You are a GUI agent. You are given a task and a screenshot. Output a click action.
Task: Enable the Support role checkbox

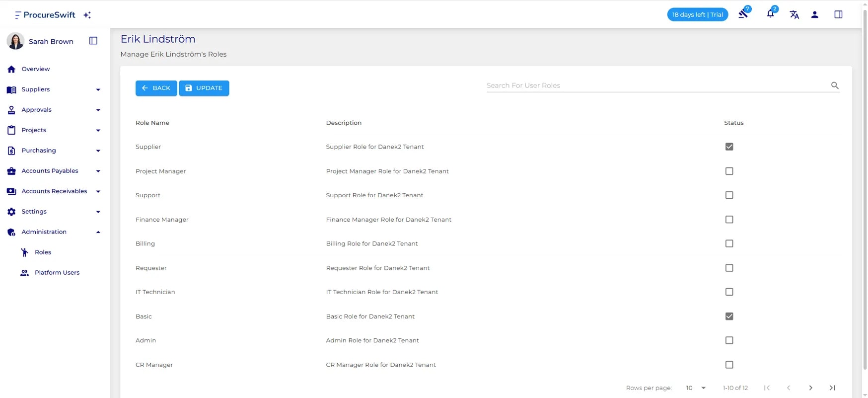tap(729, 195)
